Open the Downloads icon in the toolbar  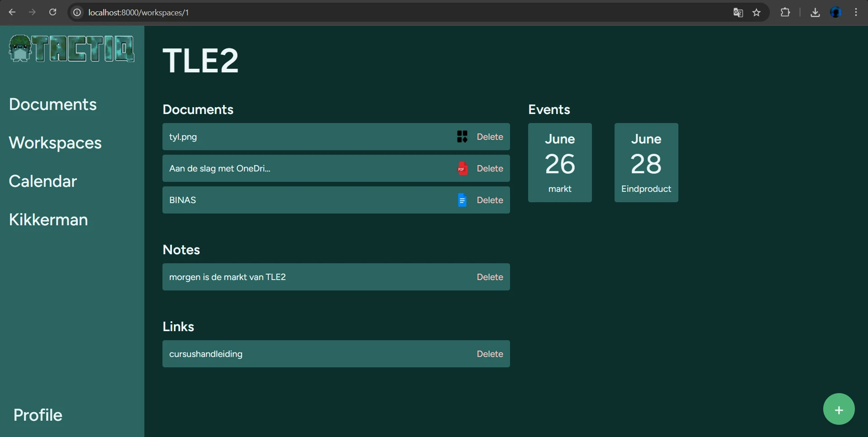tap(815, 12)
